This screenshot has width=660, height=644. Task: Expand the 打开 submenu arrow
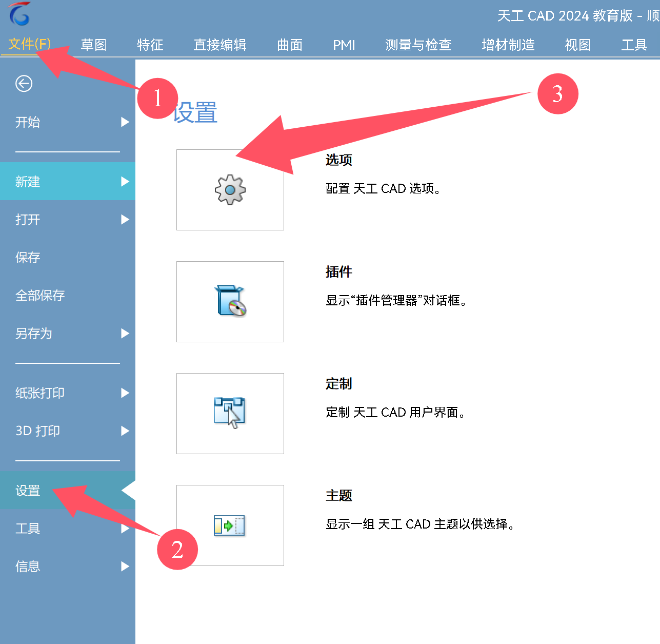click(x=125, y=220)
